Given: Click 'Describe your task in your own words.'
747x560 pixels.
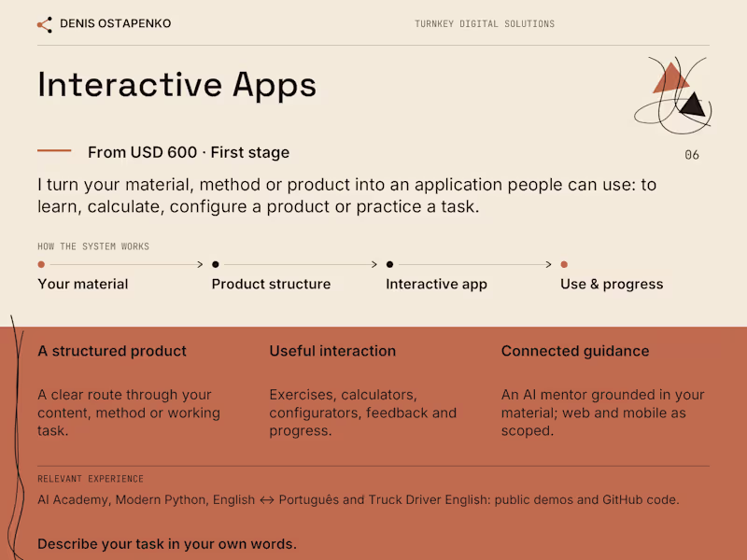Looking at the screenshot, I should (167, 544).
